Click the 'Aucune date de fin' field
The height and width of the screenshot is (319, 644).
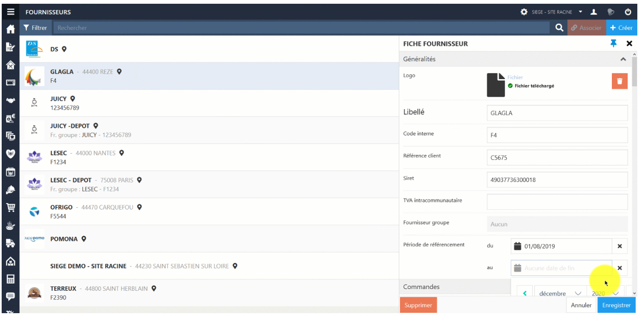click(x=561, y=268)
